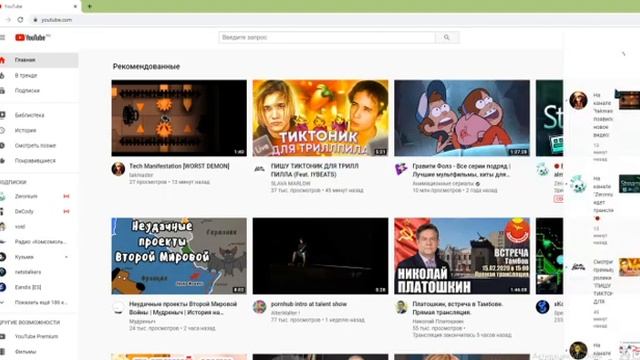Open "Неудачные проекты Второй Мировой Войны" title
The width and height of the screenshot is (640, 360).
183,308
